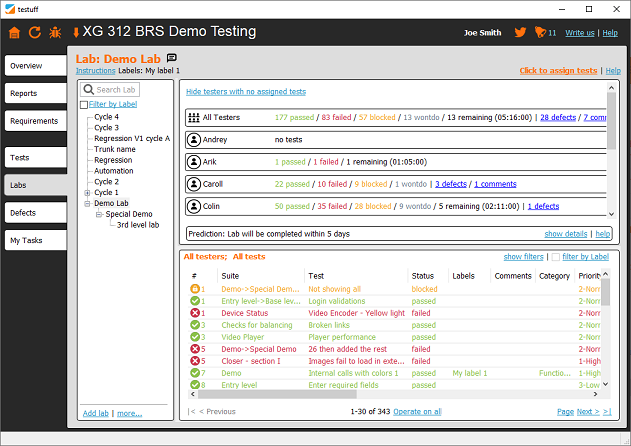Click failed icon on 26 then added row
The width and height of the screenshot is (631, 446).
pos(195,349)
